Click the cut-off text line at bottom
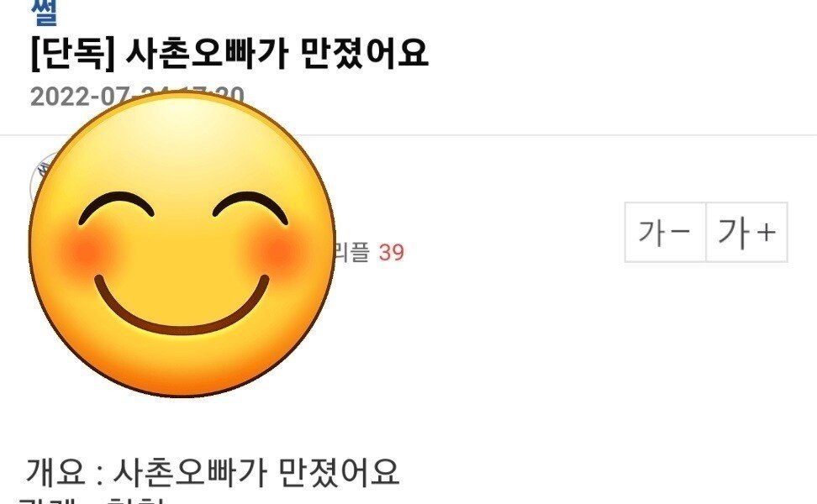 tap(91, 500)
